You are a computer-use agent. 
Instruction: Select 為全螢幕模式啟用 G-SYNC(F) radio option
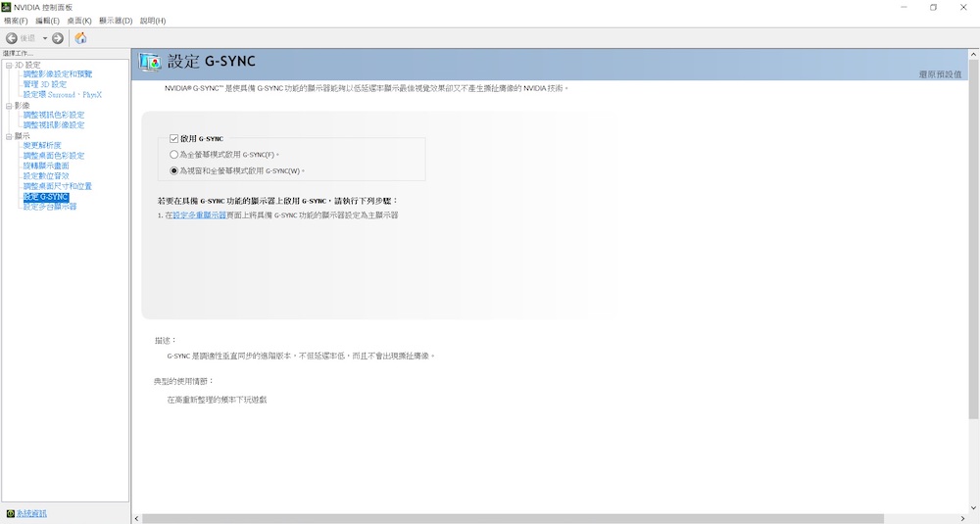click(173, 155)
